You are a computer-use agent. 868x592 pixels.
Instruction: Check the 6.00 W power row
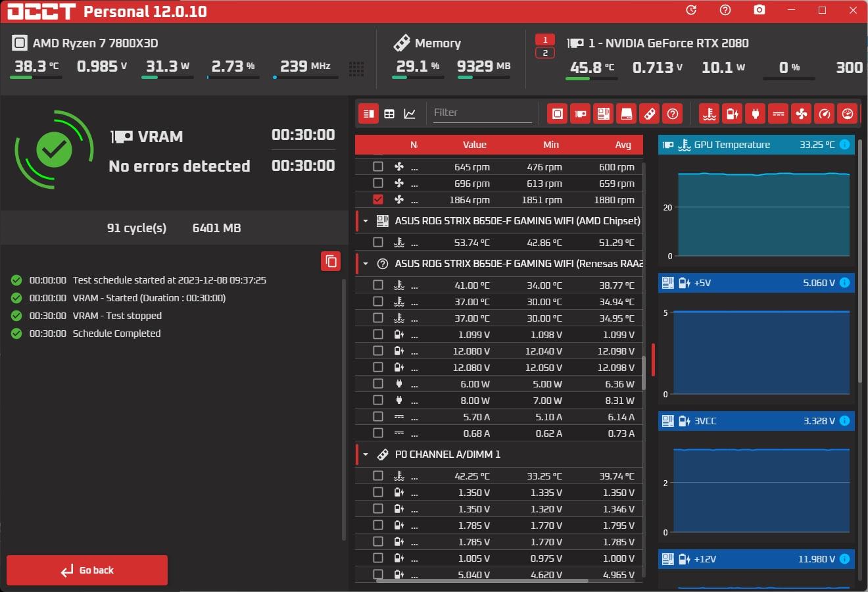[x=378, y=383]
